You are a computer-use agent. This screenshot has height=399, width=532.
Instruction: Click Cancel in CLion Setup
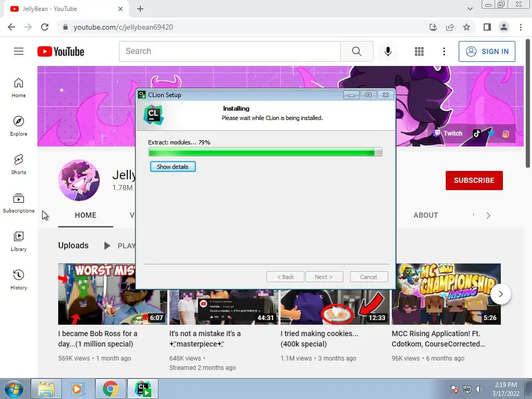point(368,277)
